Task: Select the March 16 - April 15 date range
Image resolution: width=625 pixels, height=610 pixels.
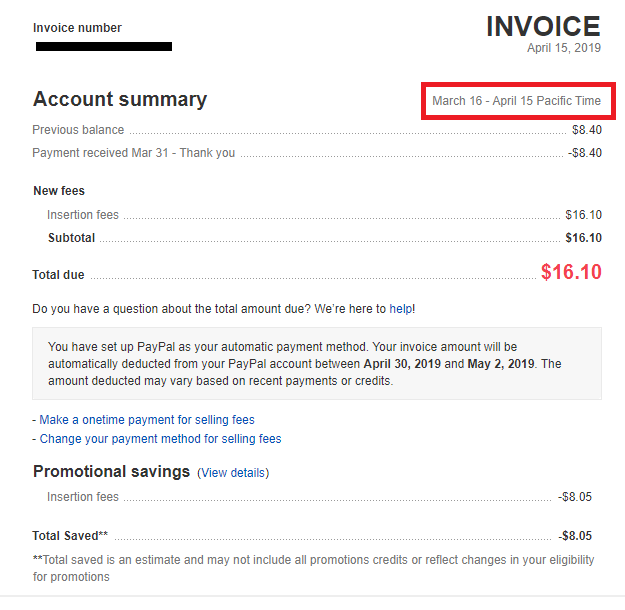Action: coord(517,102)
